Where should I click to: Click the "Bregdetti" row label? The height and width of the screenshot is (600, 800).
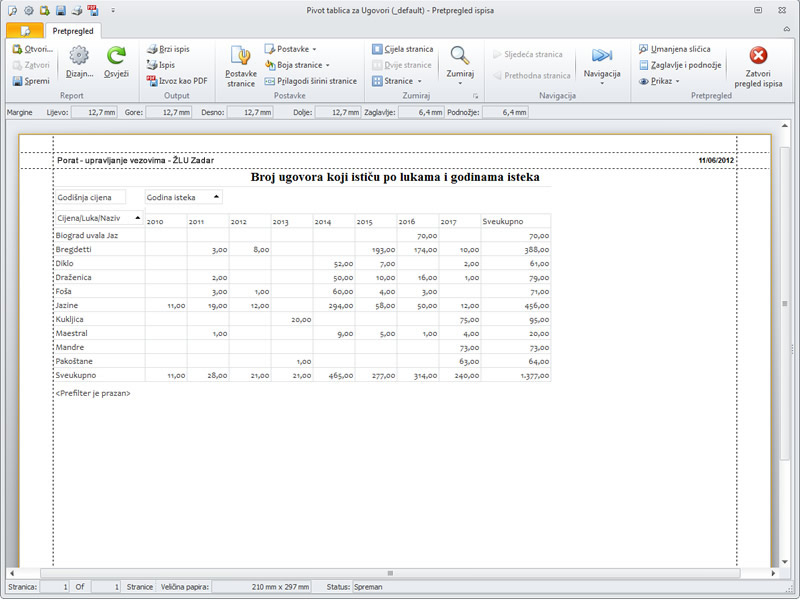[73, 249]
